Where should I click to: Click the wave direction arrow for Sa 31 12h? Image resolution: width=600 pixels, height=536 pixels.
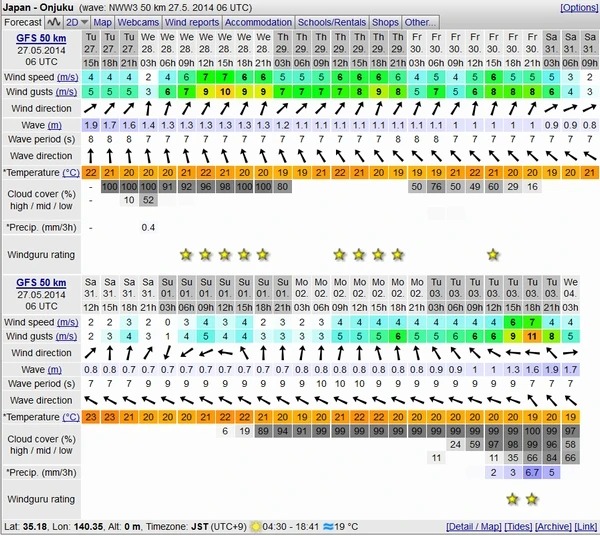(x=91, y=401)
